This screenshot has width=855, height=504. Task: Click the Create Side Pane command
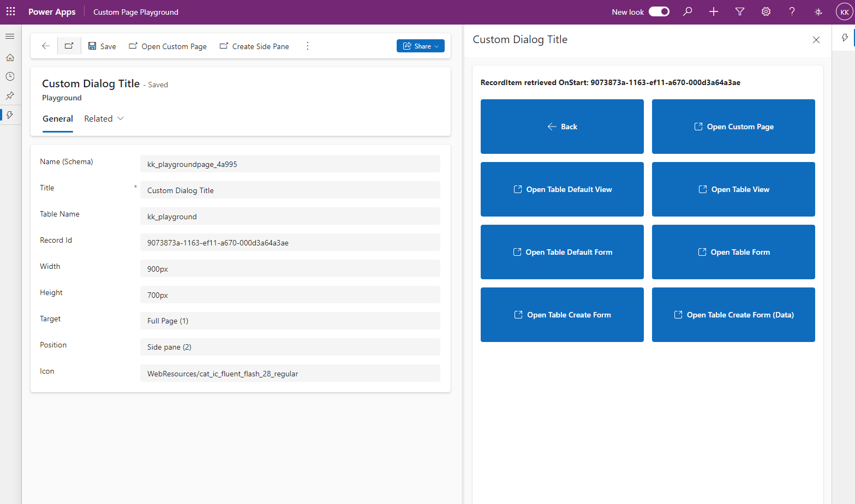pos(254,46)
